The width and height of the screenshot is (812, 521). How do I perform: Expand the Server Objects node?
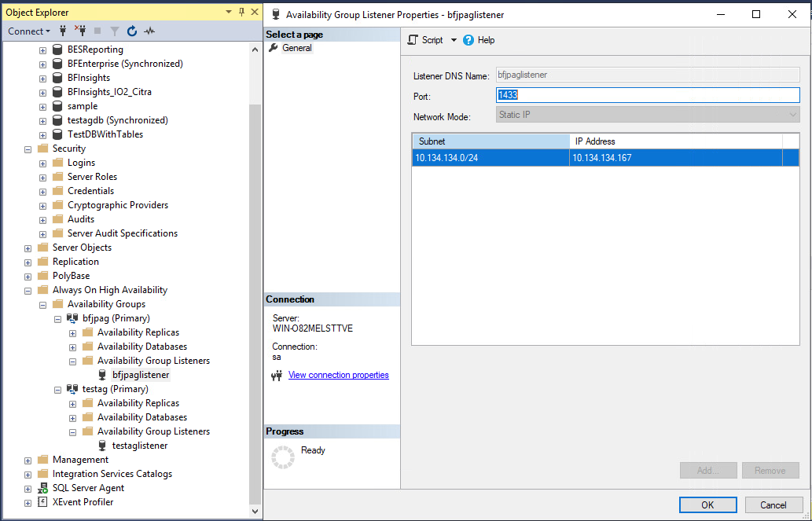point(28,248)
